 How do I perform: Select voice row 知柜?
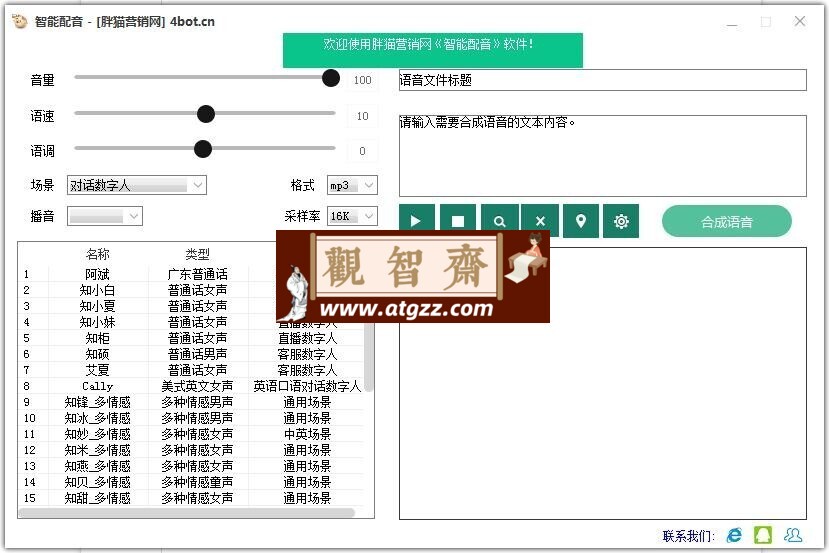pyautogui.click(x=191, y=338)
